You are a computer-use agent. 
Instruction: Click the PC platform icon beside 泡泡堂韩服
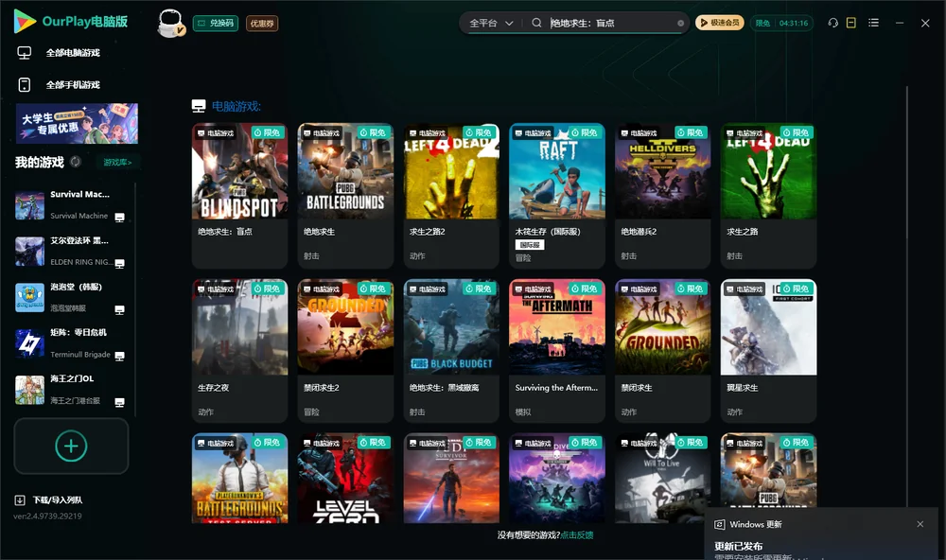119,309
